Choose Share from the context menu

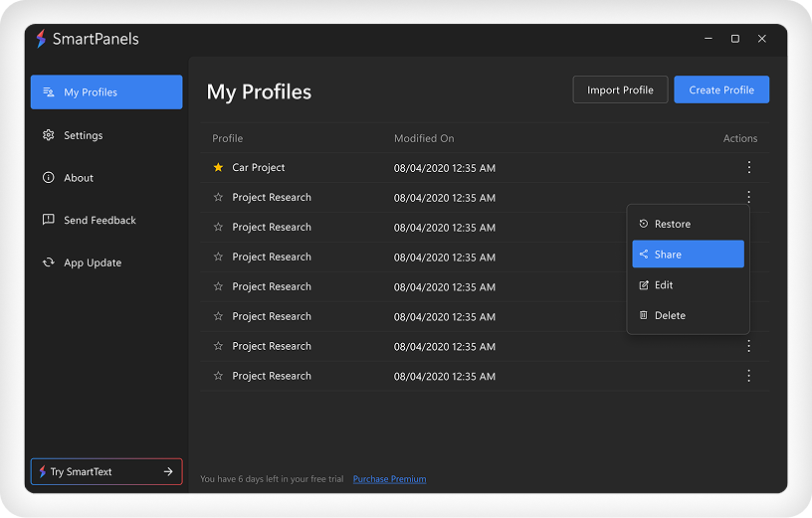pyautogui.click(x=688, y=255)
